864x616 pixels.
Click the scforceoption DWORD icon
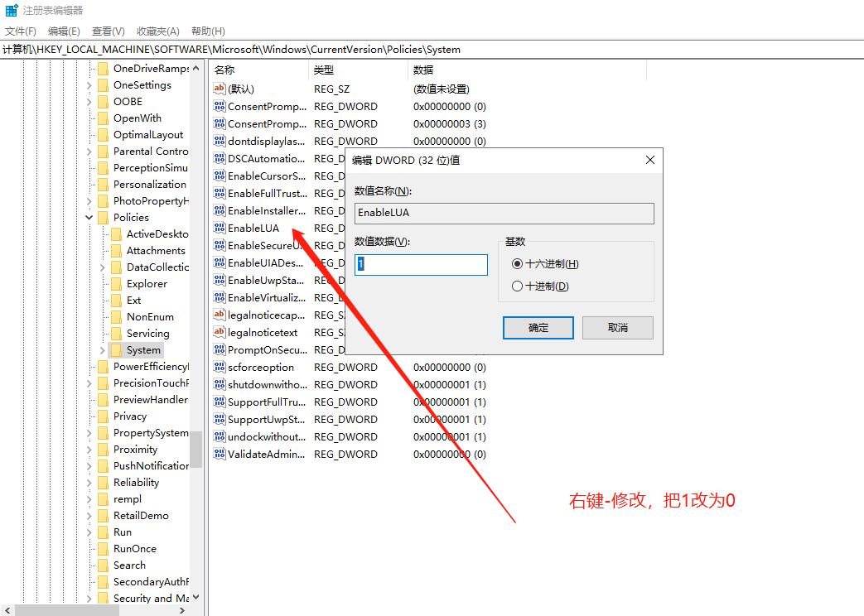[220, 367]
